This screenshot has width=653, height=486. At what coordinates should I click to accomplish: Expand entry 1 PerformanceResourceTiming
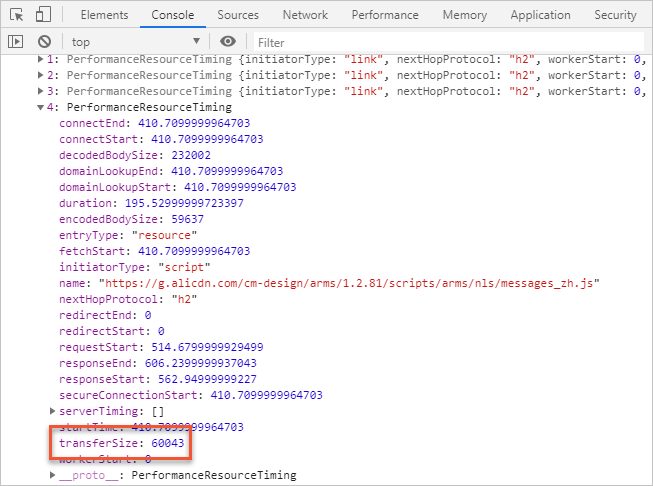40,59
